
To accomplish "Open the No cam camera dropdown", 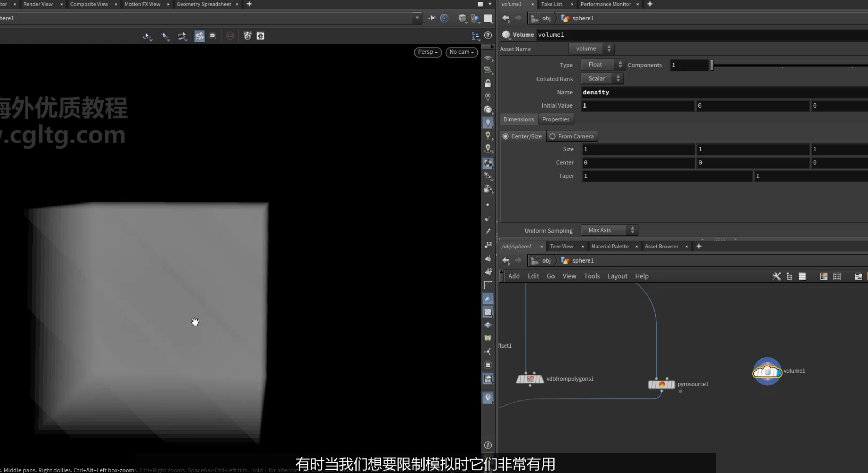I will [x=461, y=52].
